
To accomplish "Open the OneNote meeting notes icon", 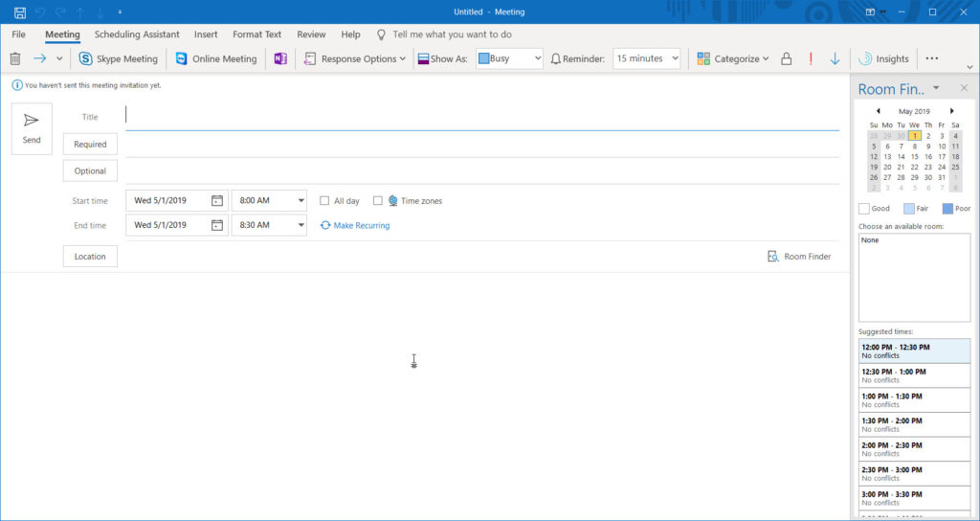I will tap(280, 58).
